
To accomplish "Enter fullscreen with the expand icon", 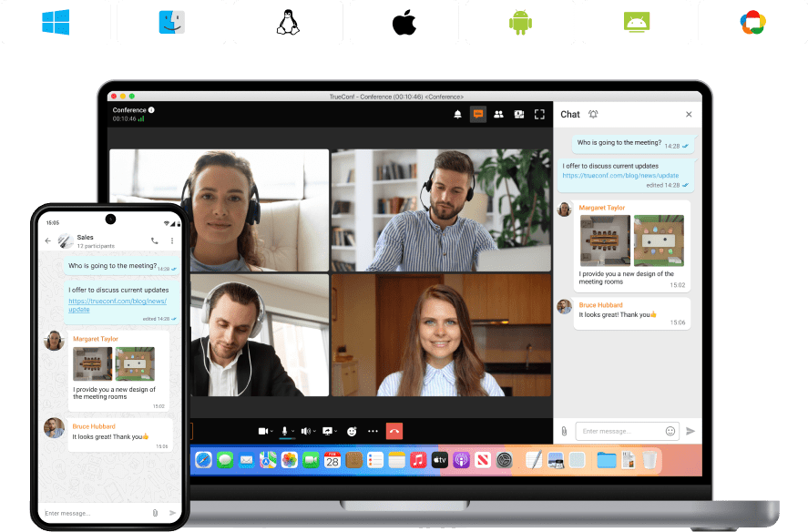I will (540, 114).
